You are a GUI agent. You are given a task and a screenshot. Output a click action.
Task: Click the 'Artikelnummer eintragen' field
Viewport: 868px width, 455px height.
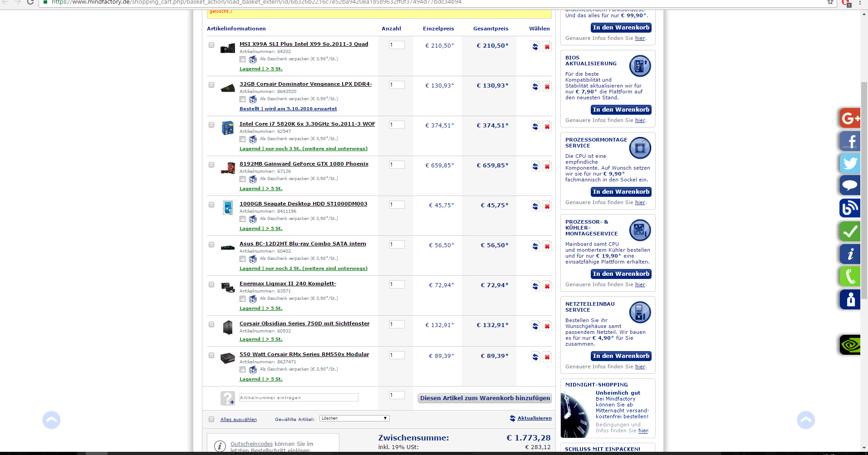(299, 398)
